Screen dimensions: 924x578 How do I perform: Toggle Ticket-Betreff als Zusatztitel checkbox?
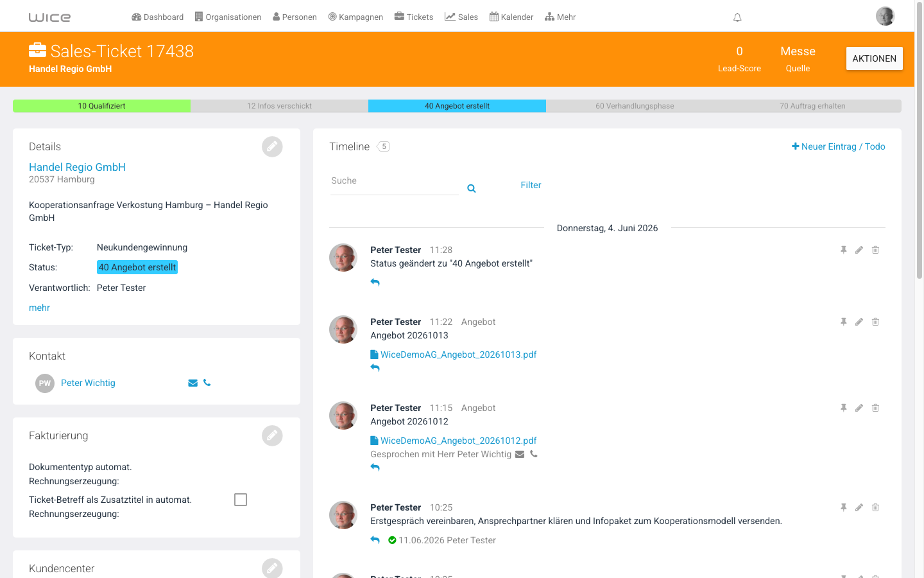pos(241,500)
